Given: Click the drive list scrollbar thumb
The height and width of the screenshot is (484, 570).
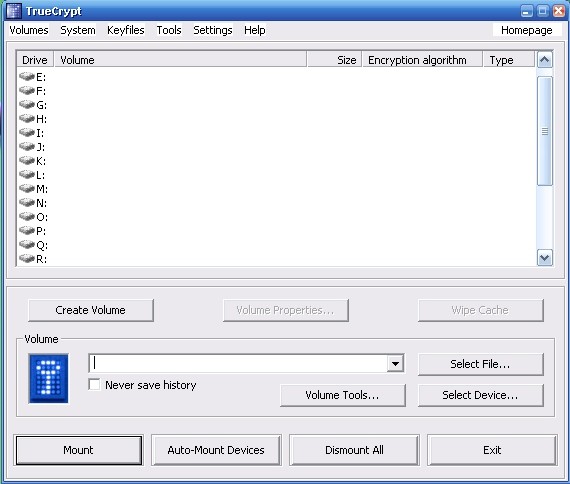Looking at the screenshot, I should 545,131.
